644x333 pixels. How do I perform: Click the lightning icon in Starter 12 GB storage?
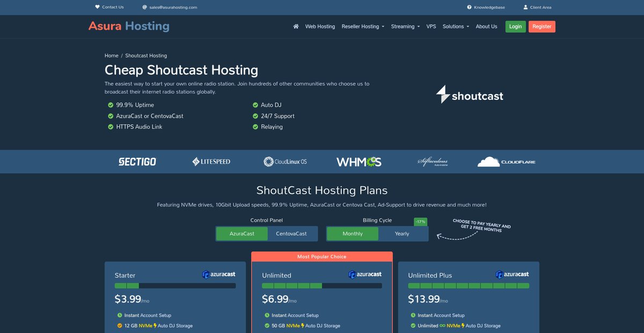(x=155, y=325)
